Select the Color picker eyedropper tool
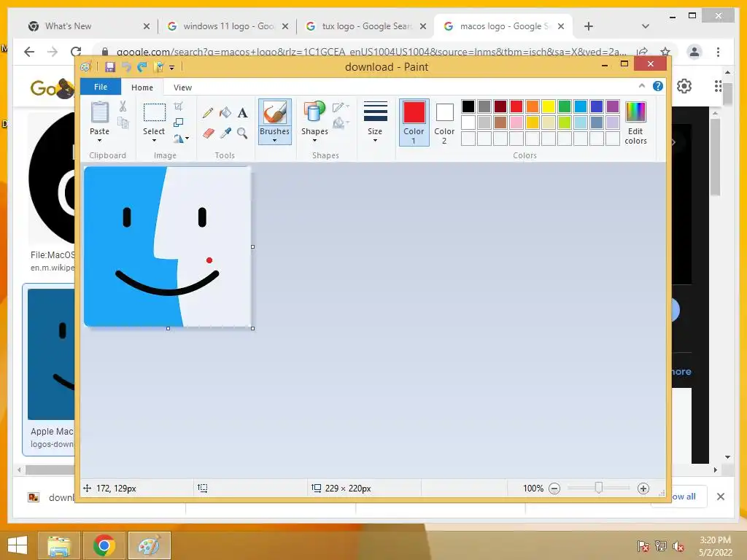 pyautogui.click(x=225, y=133)
